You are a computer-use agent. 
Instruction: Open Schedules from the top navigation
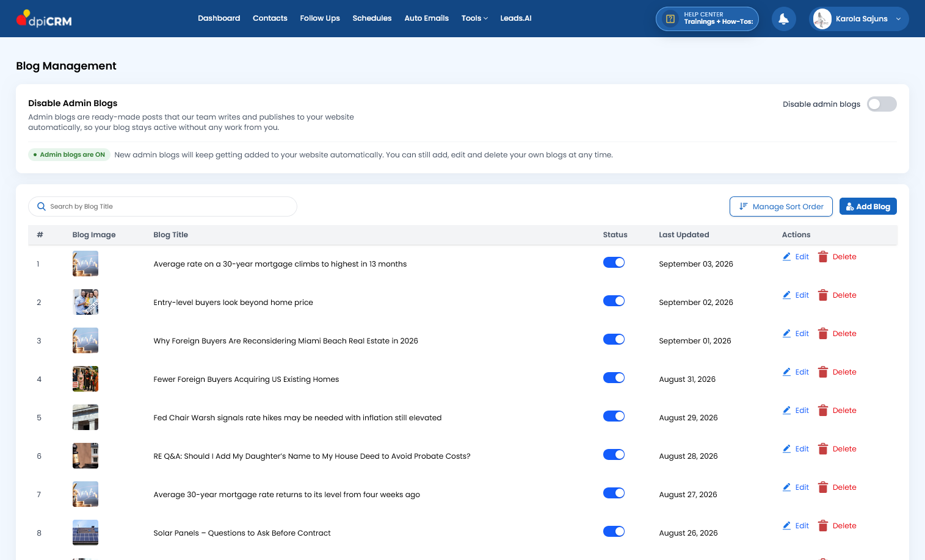tap(372, 18)
